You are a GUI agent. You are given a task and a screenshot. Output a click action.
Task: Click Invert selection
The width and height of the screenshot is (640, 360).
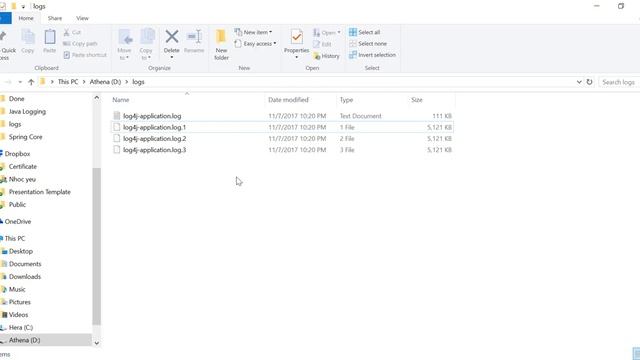tap(372, 55)
